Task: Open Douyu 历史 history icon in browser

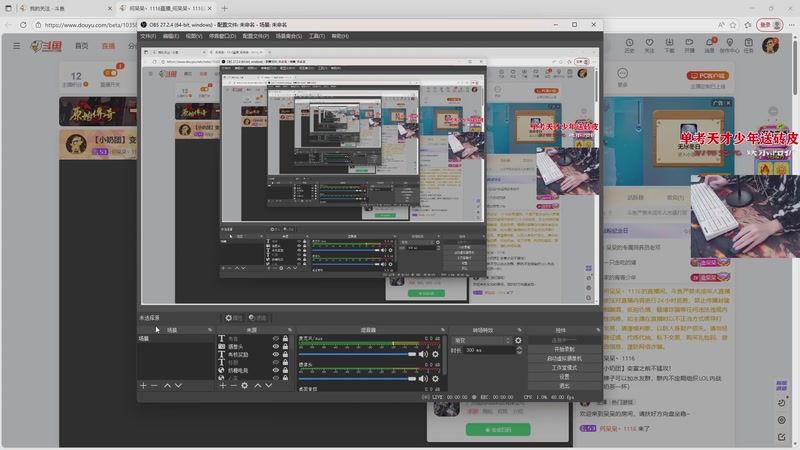Action: (629, 45)
